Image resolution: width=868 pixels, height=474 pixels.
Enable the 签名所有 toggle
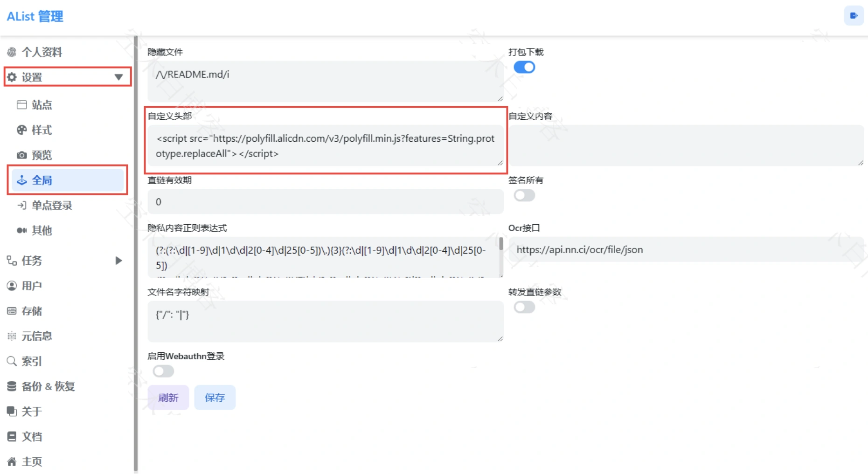[524, 196]
